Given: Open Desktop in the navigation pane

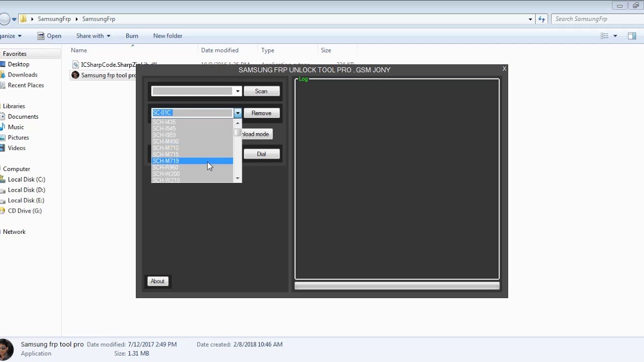Looking at the screenshot, I should pyautogui.click(x=19, y=64).
